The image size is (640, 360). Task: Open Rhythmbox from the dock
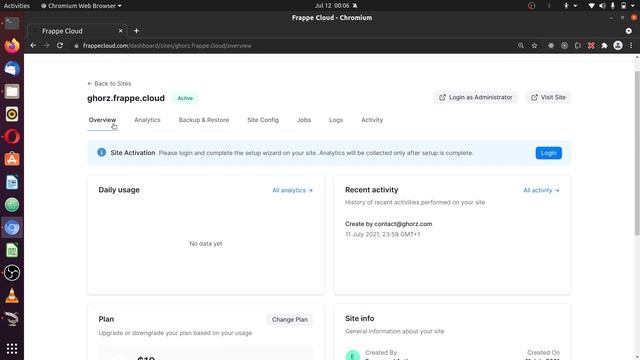pyautogui.click(x=12, y=114)
